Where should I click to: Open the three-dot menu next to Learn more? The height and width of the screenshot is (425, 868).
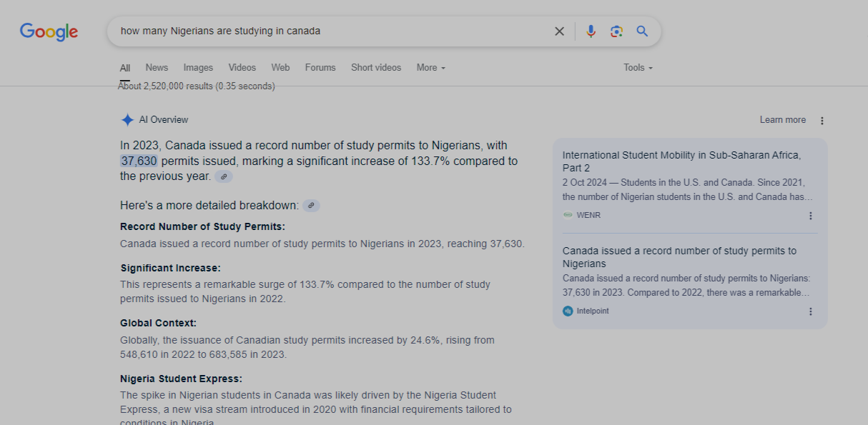(822, 120)
